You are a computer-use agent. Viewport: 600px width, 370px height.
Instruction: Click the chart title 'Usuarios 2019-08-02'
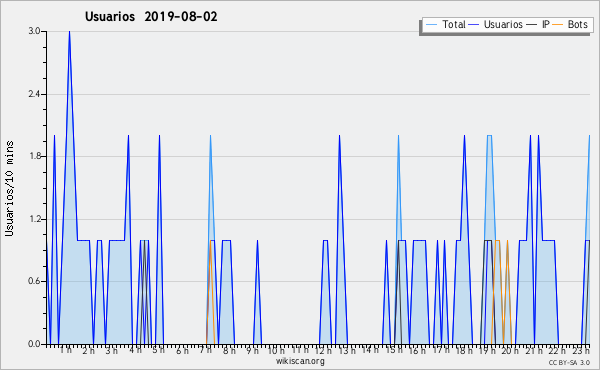tap(151, 17)
